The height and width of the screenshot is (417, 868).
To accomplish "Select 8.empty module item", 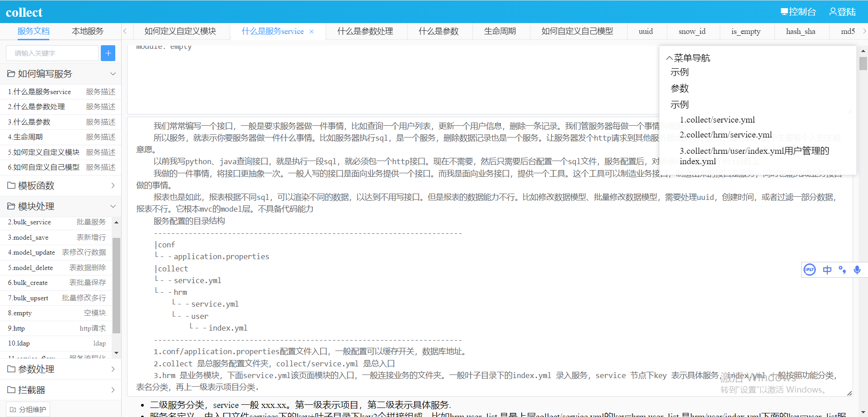I will [x=56, y=313].
